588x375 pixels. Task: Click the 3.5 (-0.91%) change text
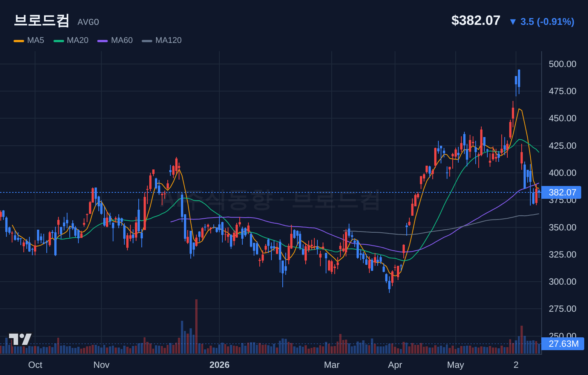[x=547, y=22]
